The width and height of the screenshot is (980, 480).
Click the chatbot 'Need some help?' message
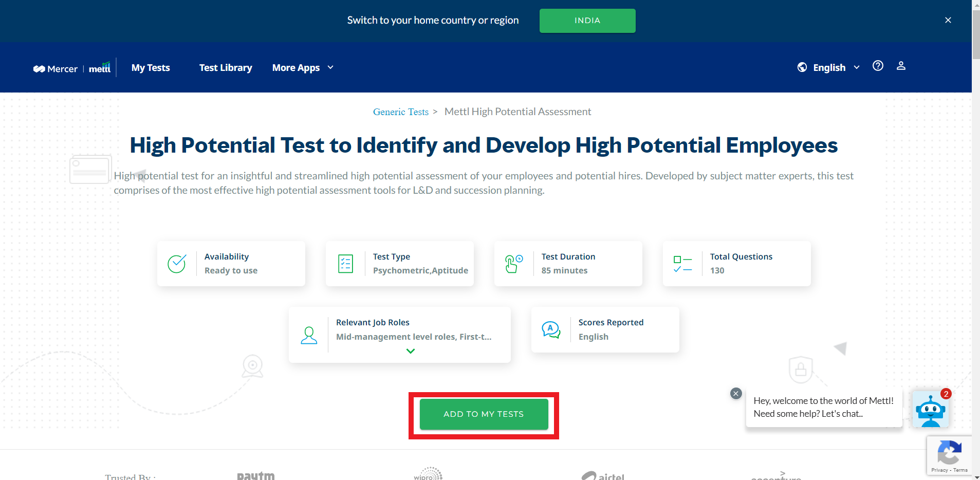pos(808,414)
